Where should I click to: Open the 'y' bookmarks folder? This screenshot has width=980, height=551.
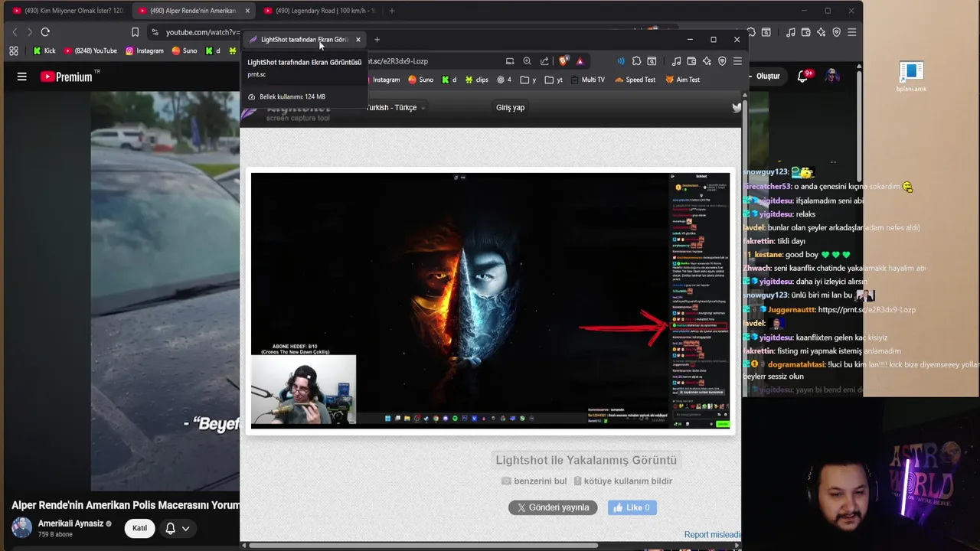pyautogui.click(x=528, y=80)
